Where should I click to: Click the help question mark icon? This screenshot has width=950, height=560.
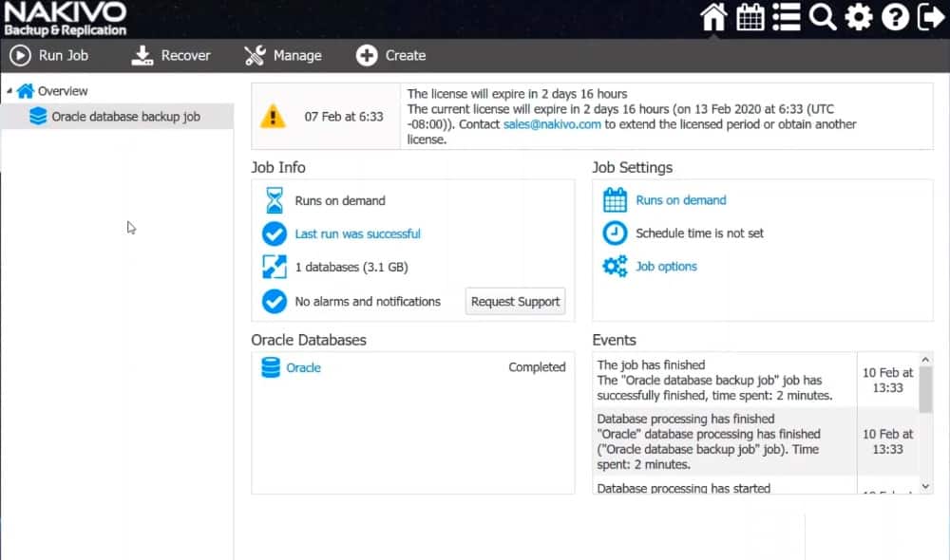pos(895,17)
